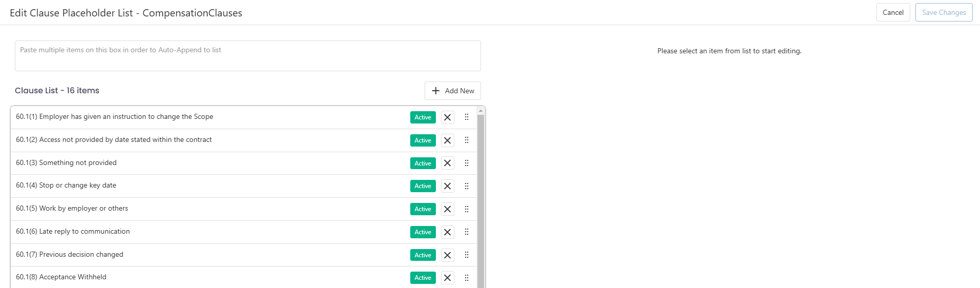Image resolution: width=980 pixels, height=288 pixels.
Task: Click drag handle of 60.1(7) Previous decision changed
Action: coord(467,255)
